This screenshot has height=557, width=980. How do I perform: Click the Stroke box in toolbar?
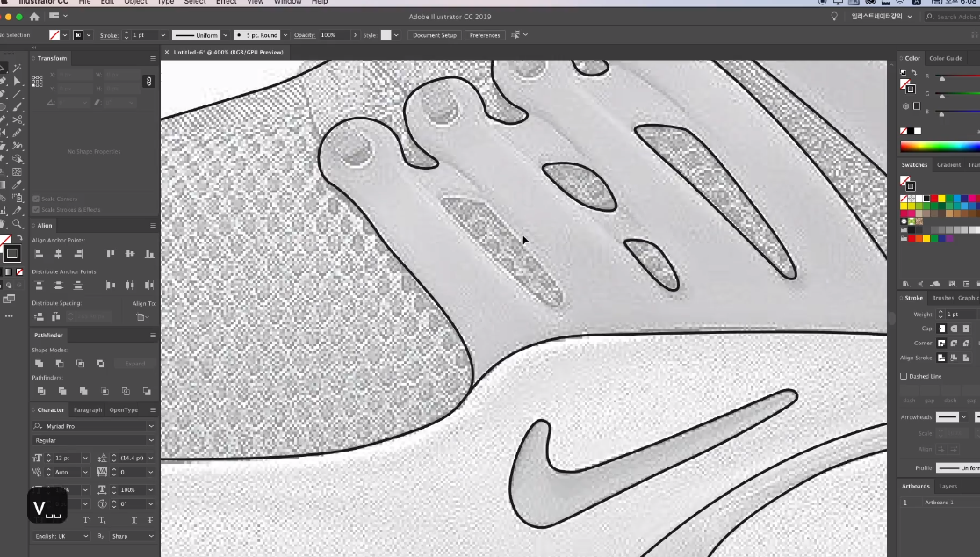[11, 253]
